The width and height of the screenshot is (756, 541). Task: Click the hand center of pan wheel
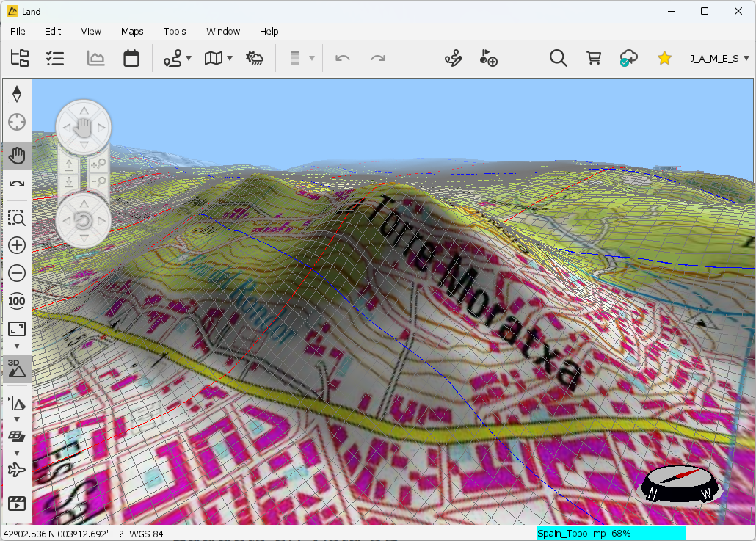click(x=84, y=128)
